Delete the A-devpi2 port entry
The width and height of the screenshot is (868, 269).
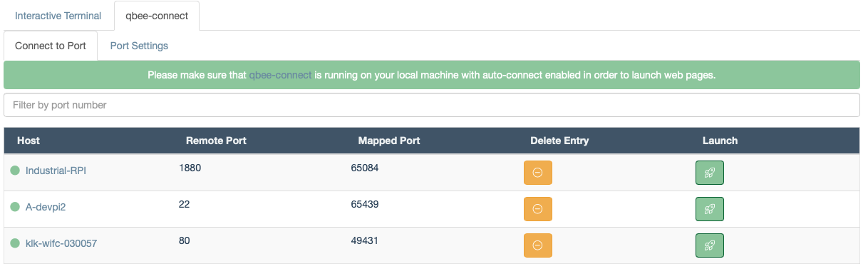[538, 209]
